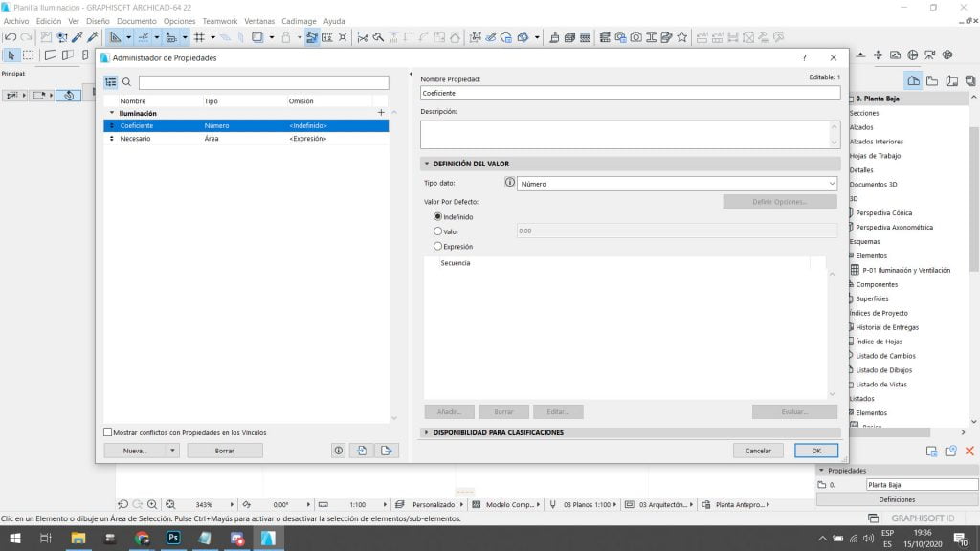The height and width of the screenshot is (551, 980).
Task: Open the Documento menu
Action: 136,21
